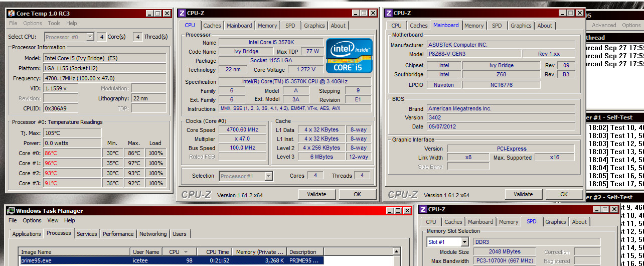The width and height of the screenshot is (644, 266).
Task: Click the CPU-Z icon in the SPD window title bar
Action: [x=423, y=209]
